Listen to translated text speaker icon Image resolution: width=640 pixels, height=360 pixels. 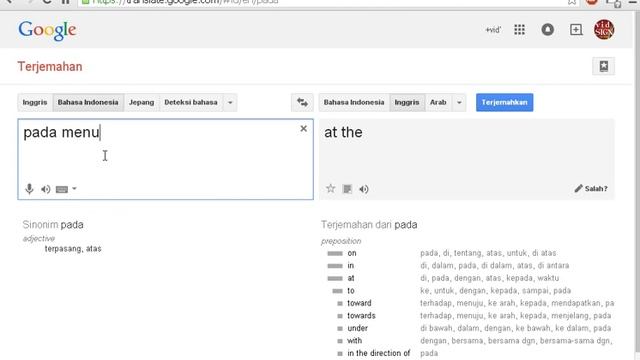tap(364, 189)
